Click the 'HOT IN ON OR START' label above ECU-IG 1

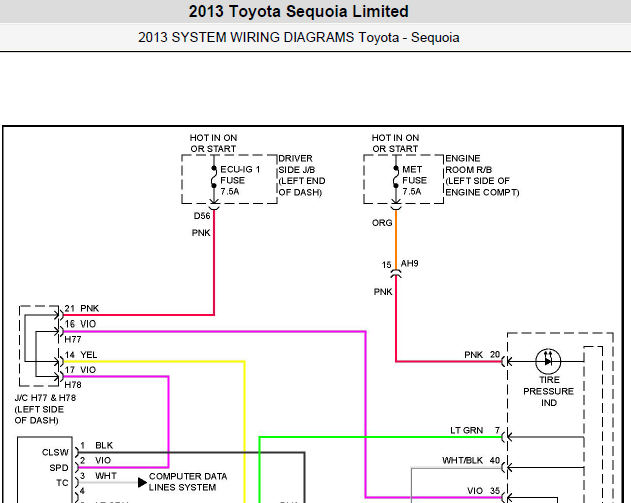(213, 143)
